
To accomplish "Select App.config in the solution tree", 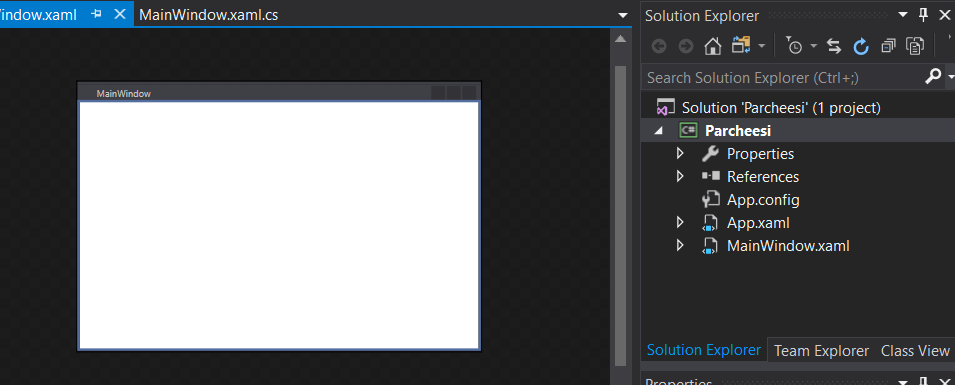I will coord(763,200).
